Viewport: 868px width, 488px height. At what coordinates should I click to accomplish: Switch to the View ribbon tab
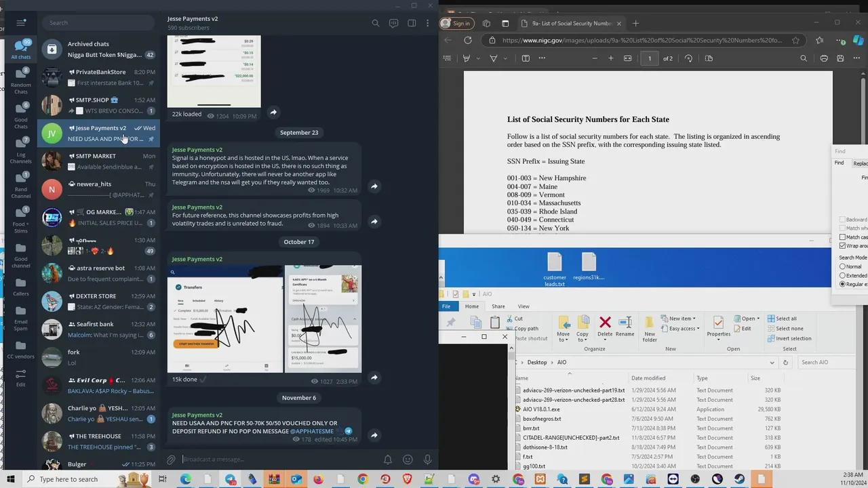click(x=524, y=306)
